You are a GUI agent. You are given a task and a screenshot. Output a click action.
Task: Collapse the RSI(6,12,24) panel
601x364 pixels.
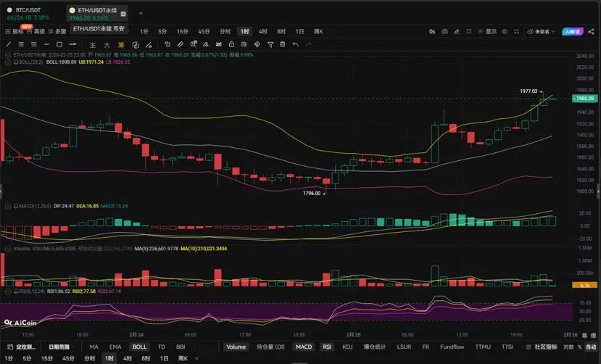[8, 291]
